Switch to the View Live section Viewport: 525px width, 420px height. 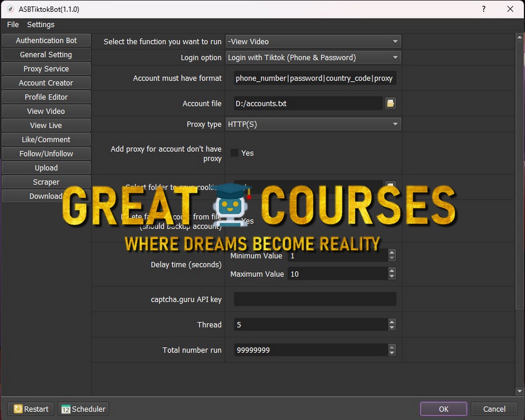46,125
